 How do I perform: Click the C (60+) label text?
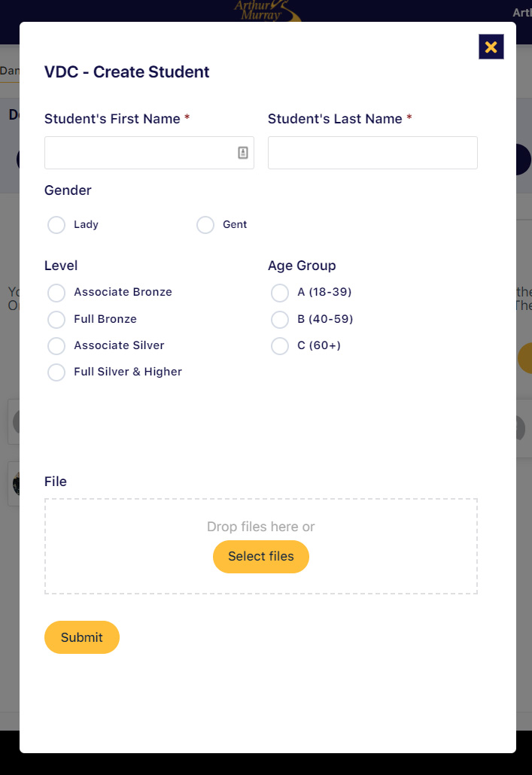[319, 345]
